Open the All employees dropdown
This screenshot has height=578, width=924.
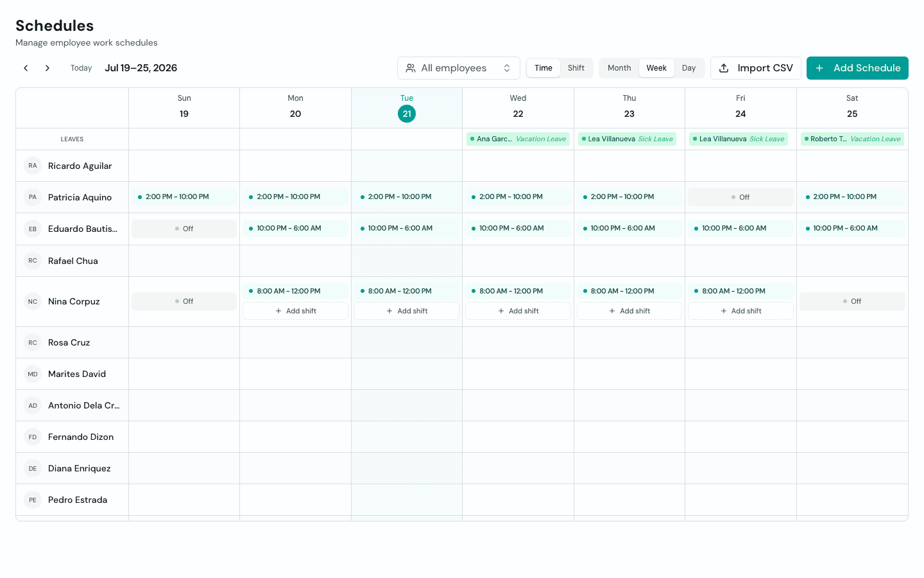point(459,68)
